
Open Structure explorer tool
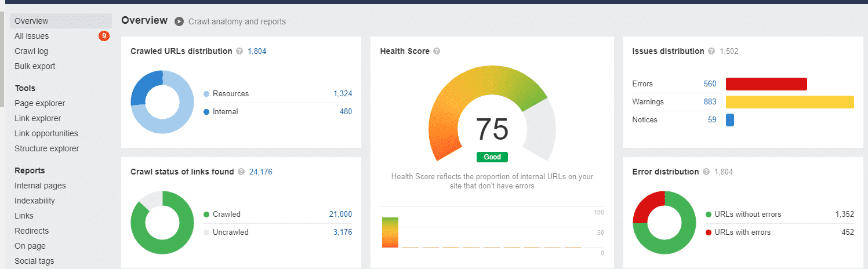[46, 148]
